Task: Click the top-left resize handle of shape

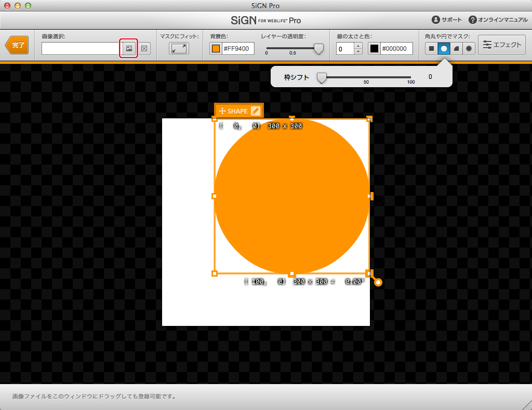Action: tap(214, 119)
